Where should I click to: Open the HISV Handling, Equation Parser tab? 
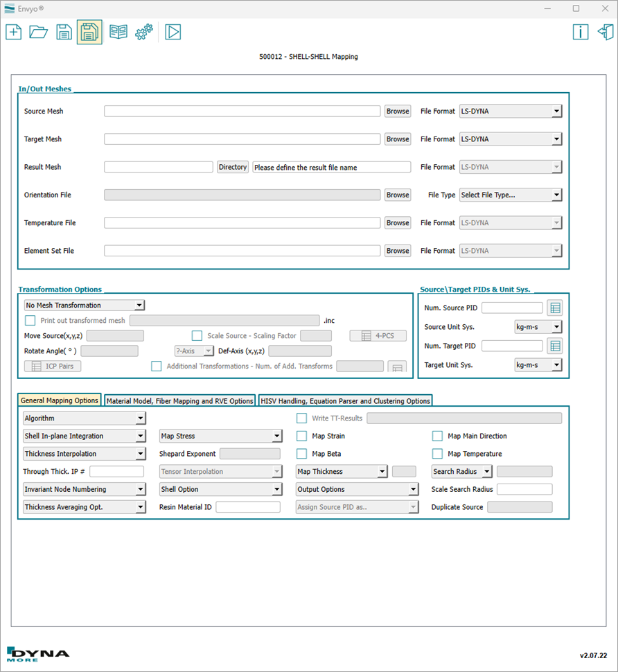click(x=346, y=401)
